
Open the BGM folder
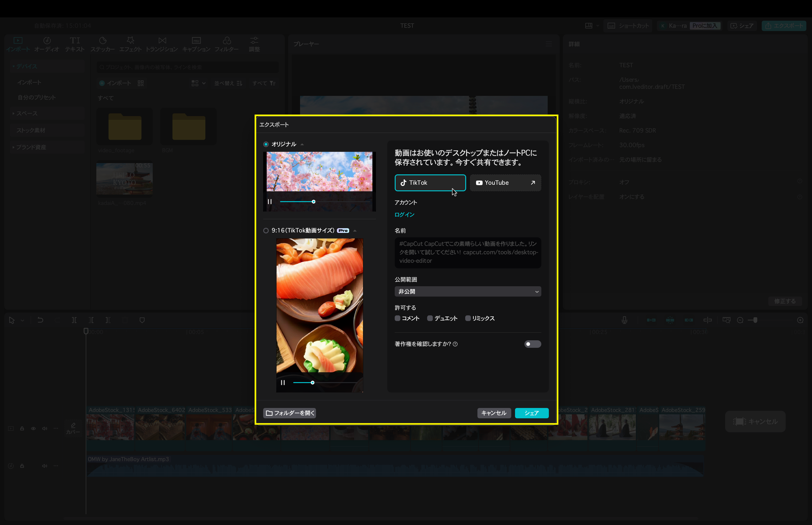188,127
